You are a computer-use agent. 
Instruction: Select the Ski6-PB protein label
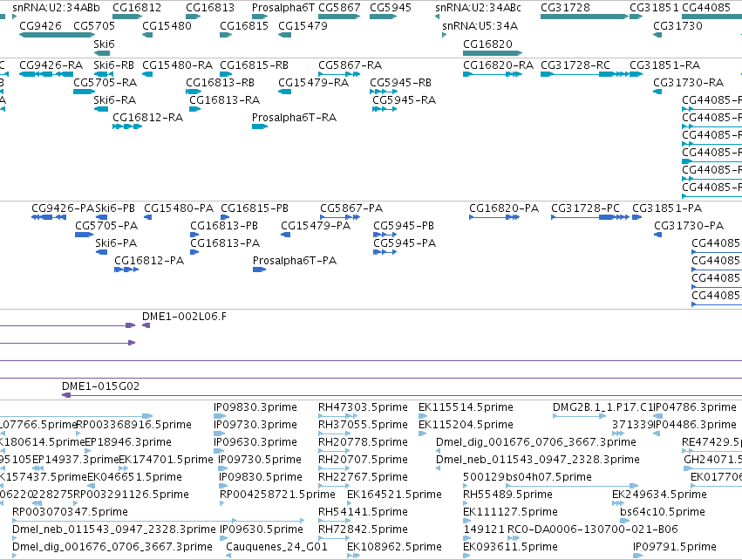[115, 208]
